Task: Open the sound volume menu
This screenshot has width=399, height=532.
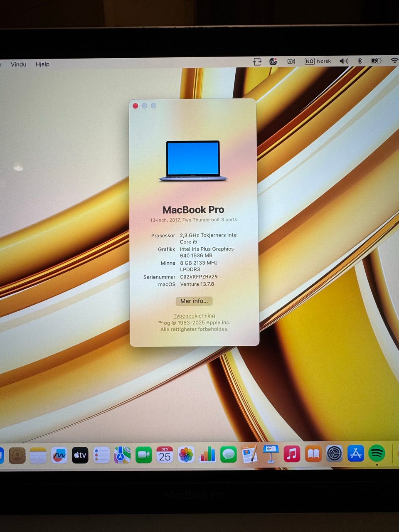Action: click(x=344, y=61)
